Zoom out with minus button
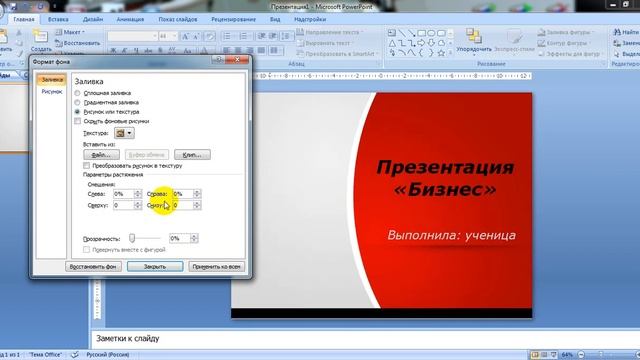The image size is (640, 360). click(x=581, y=355)
